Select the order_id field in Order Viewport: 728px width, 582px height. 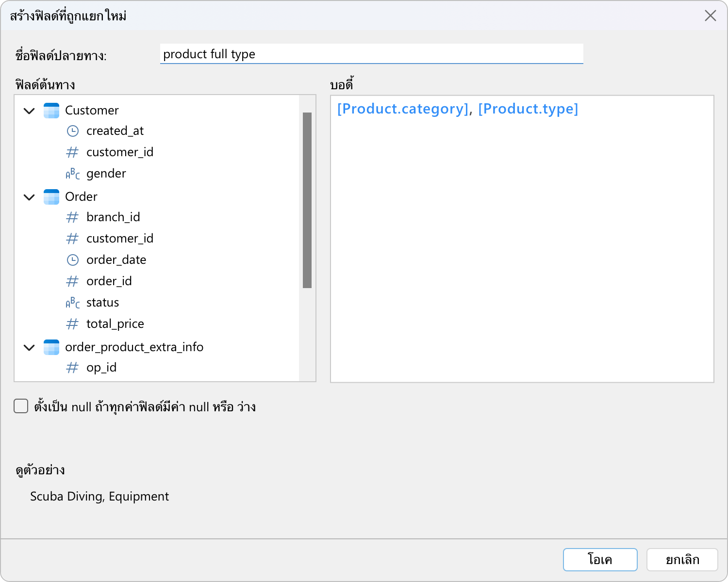pyautogui.click(x=109, y=281)
